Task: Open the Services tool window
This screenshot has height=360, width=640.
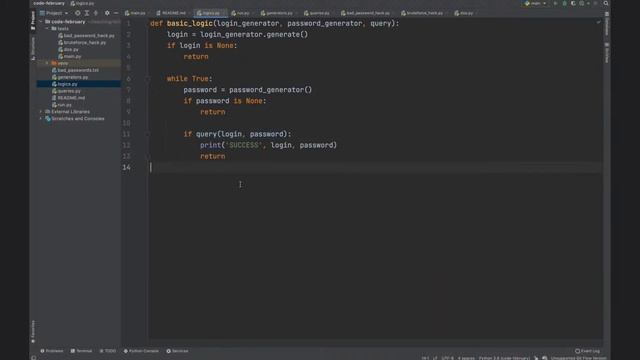Action: (x=177, y=351)
